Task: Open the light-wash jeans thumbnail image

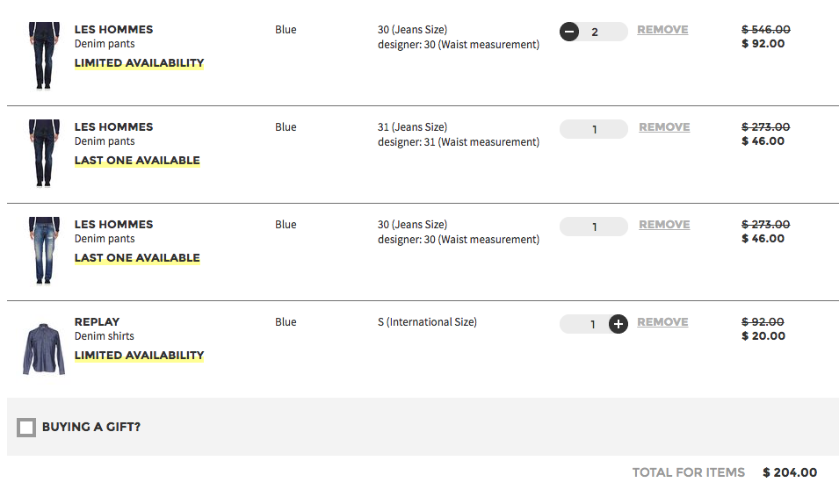Action: click(x=43, y=250)
